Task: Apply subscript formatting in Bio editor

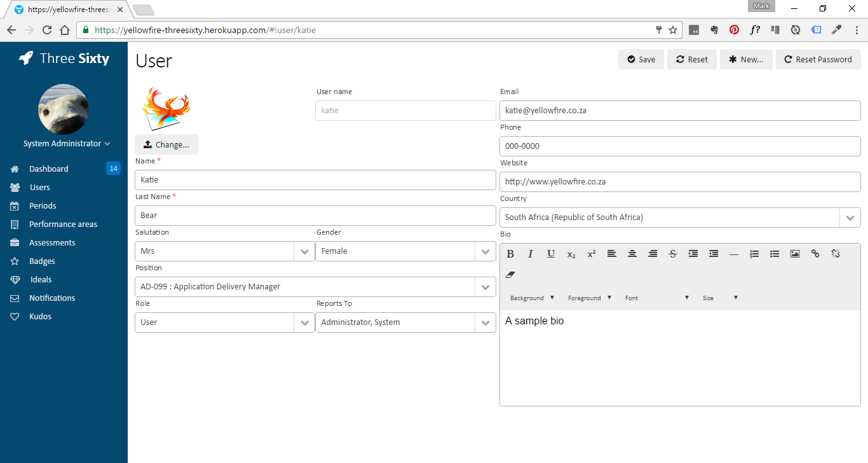Action: pyautogui.click(x=571, y=254)
